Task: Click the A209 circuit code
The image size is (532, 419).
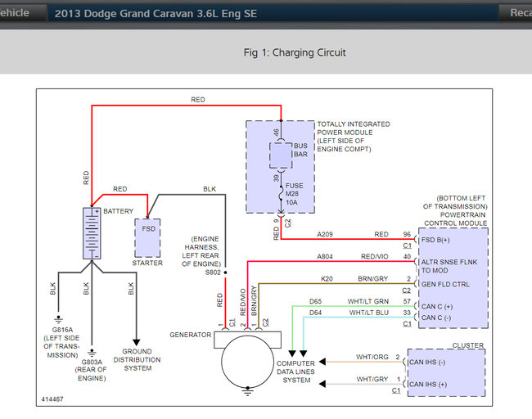Action: click(x=325, y=234)
